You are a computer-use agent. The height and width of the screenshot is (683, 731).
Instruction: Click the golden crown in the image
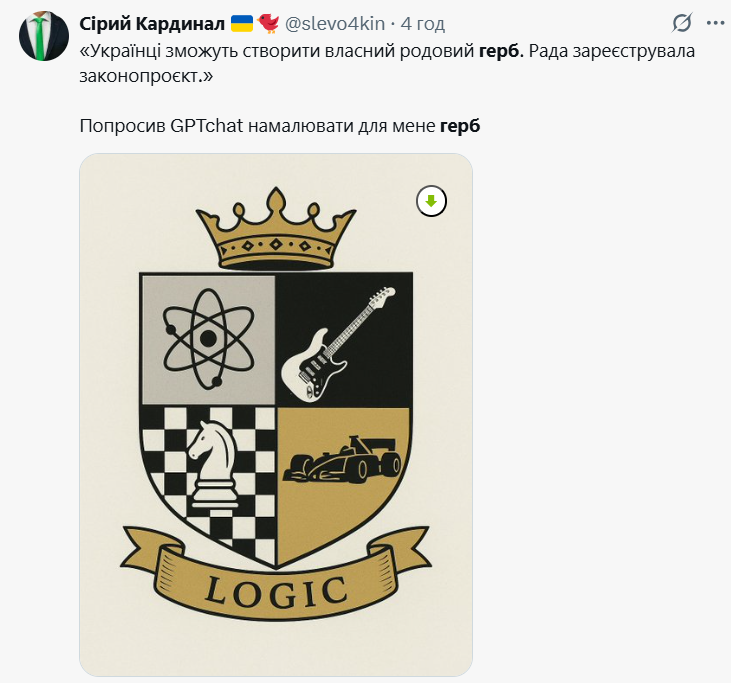(x=275, y=228)
